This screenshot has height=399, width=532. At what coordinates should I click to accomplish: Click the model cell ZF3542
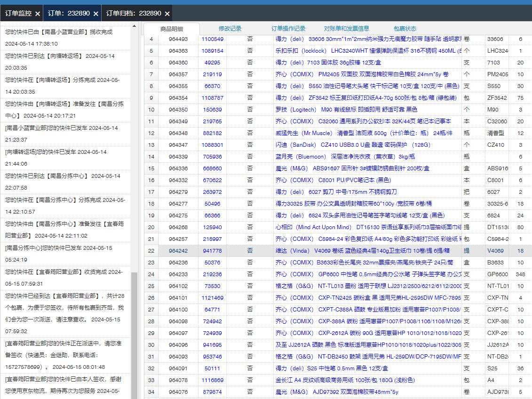click(497, 98)
